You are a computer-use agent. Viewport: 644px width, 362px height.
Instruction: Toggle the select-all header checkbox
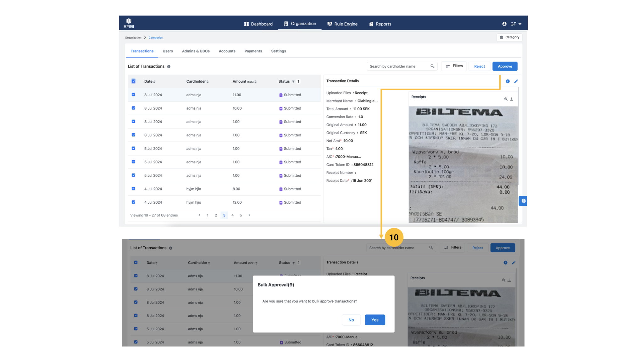point(133,81)
